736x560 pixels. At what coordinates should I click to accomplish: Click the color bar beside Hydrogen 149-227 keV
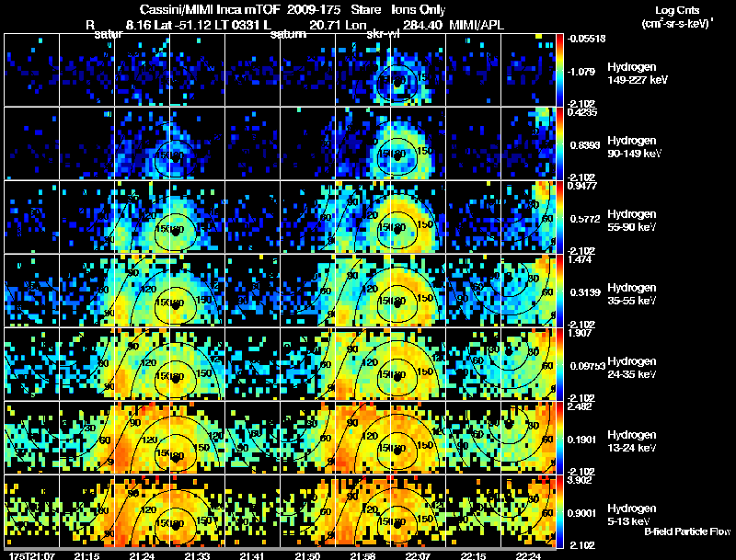[x=559, y=70]
